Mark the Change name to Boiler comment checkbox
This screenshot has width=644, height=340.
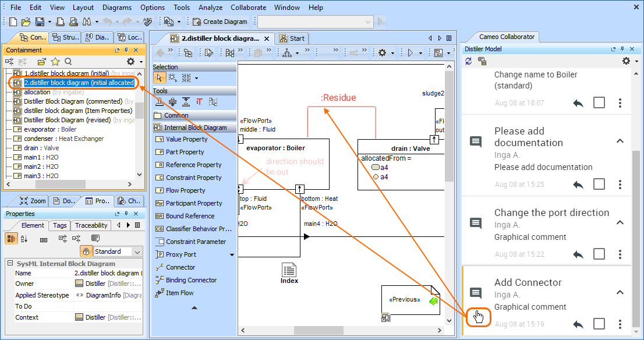[599, 103]
